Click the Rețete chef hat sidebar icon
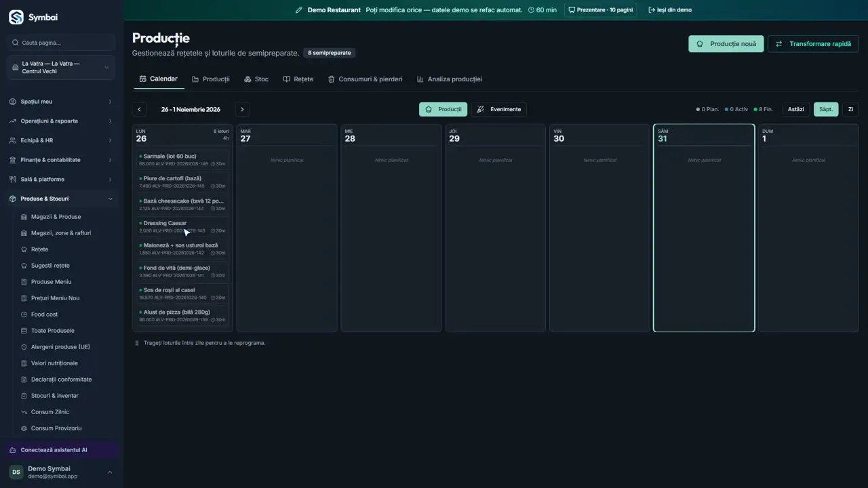The image size is (868, 488). [24, 249]
